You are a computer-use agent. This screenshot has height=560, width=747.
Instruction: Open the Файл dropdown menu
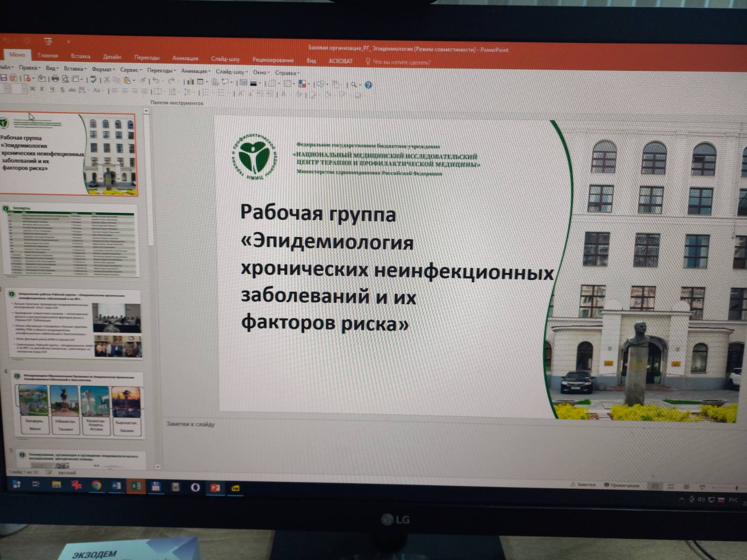click(x=6, y=67)
